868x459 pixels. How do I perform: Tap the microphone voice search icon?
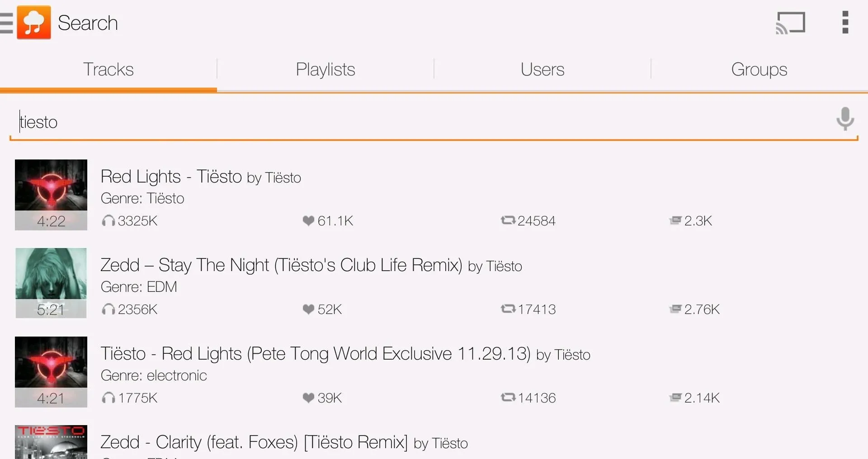(x=845, y=119)
